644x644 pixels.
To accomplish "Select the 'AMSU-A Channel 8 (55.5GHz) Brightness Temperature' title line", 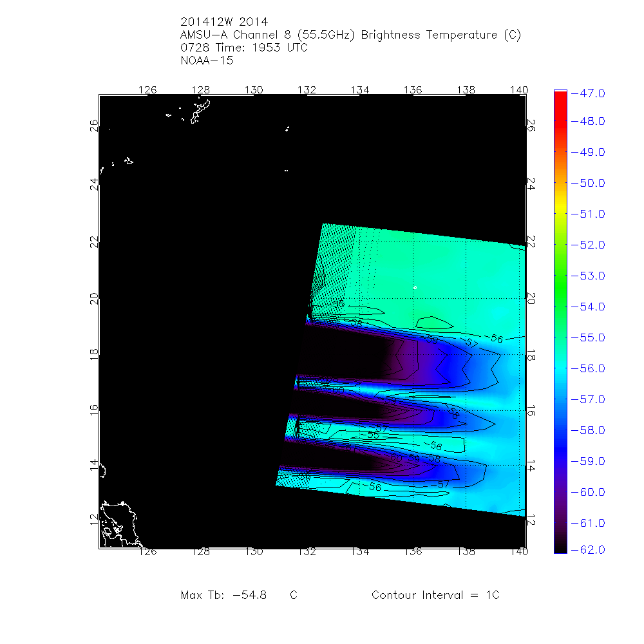I will click(x=350, y=35).
